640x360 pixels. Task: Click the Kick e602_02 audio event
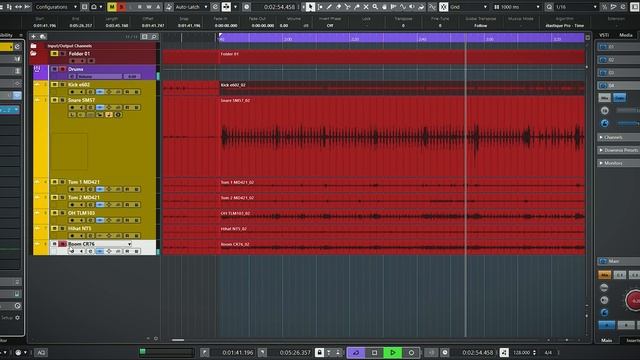pos(402,88)
